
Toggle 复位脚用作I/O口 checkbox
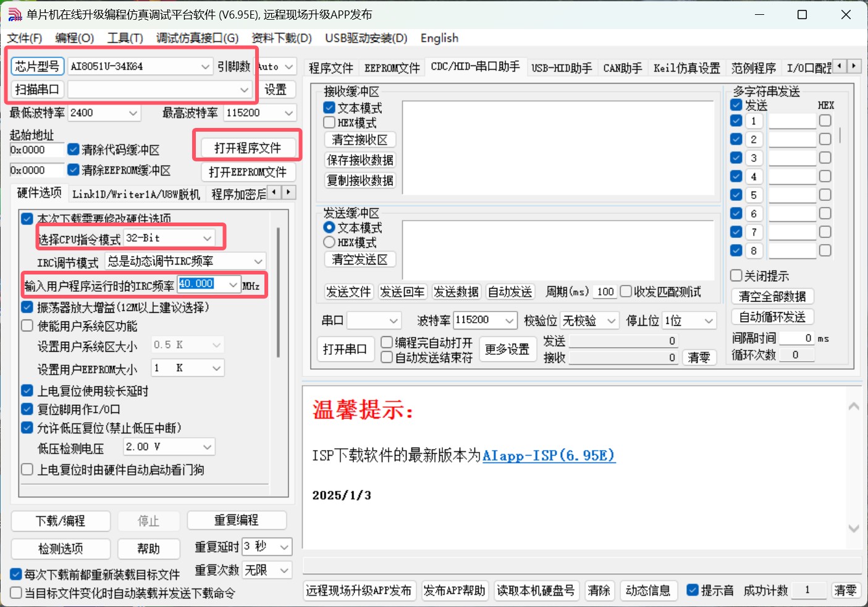27,409
